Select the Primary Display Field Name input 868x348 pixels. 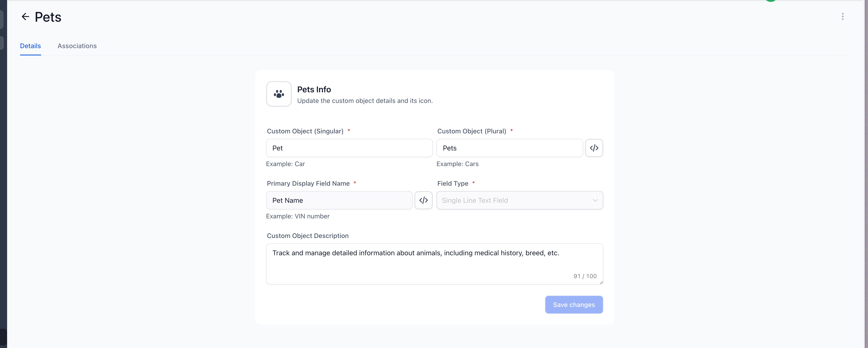tap(339, 200)
